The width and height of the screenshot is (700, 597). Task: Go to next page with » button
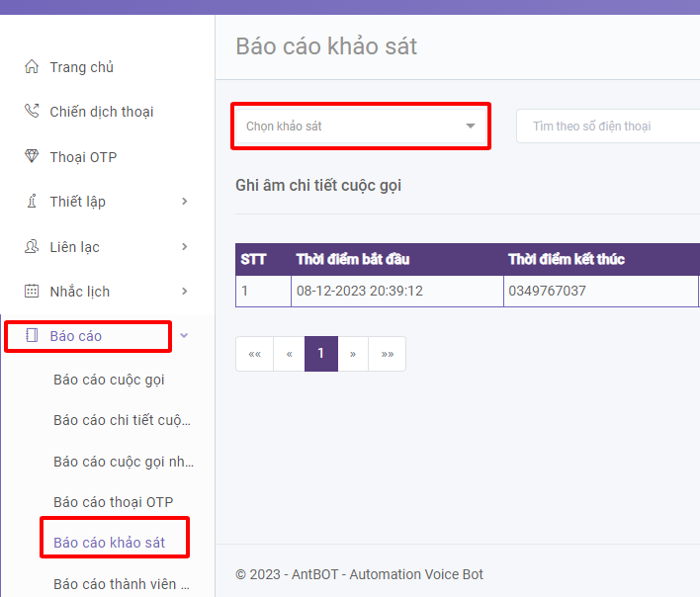[x=353, y=354]
